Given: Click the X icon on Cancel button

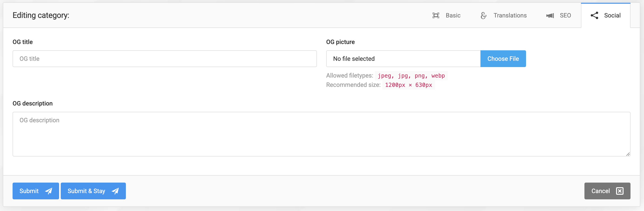Looking at the screenshot, I should pyautogui.click(x=620, y=191).
